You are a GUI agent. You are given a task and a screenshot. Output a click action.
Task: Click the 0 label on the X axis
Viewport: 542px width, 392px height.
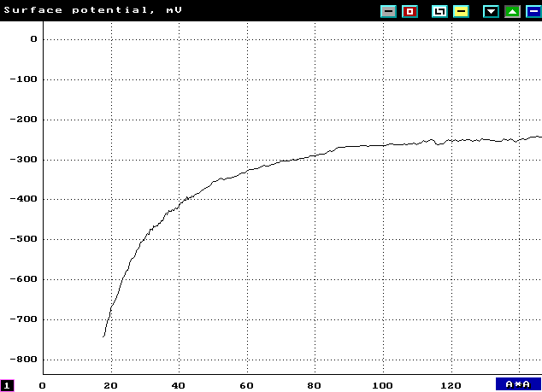pos(42,385)
